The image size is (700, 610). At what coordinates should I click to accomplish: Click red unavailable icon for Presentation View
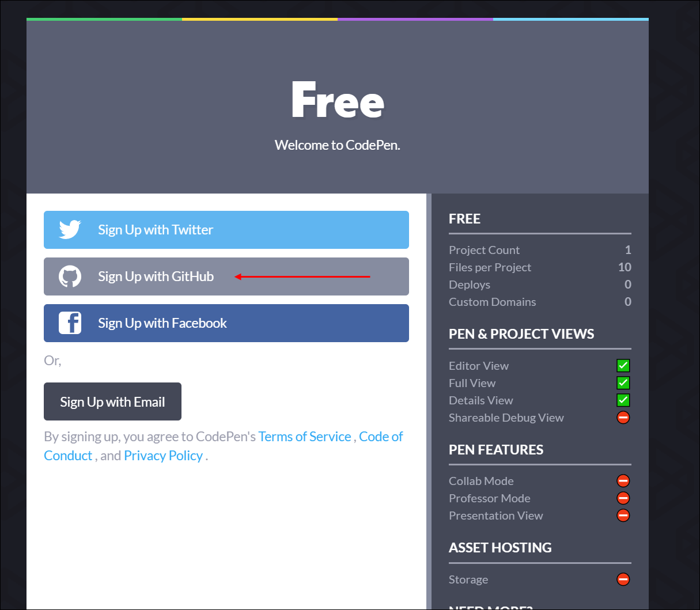tap(623, 516)
